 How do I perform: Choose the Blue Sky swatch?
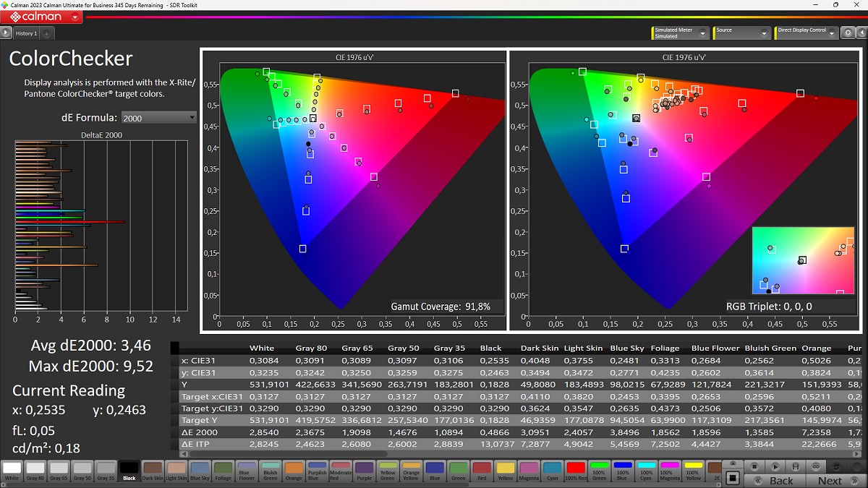[x=200, y=471]
